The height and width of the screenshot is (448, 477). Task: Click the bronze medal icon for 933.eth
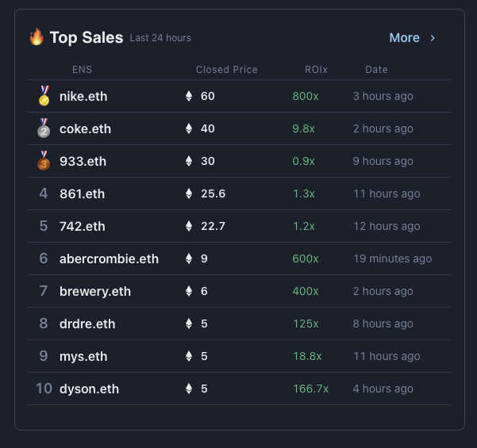(x=44, y=161)
